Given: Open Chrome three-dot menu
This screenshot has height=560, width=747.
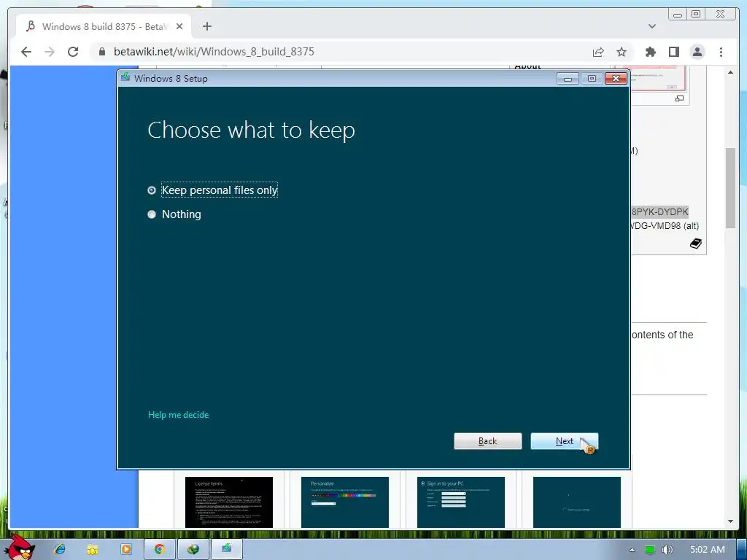Looking at the screenshot, I should point(721,52).
